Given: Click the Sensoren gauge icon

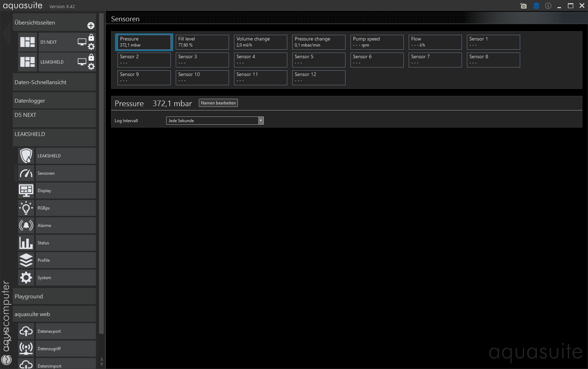Looking at the screenshot, I should click(x=26, y=173).
